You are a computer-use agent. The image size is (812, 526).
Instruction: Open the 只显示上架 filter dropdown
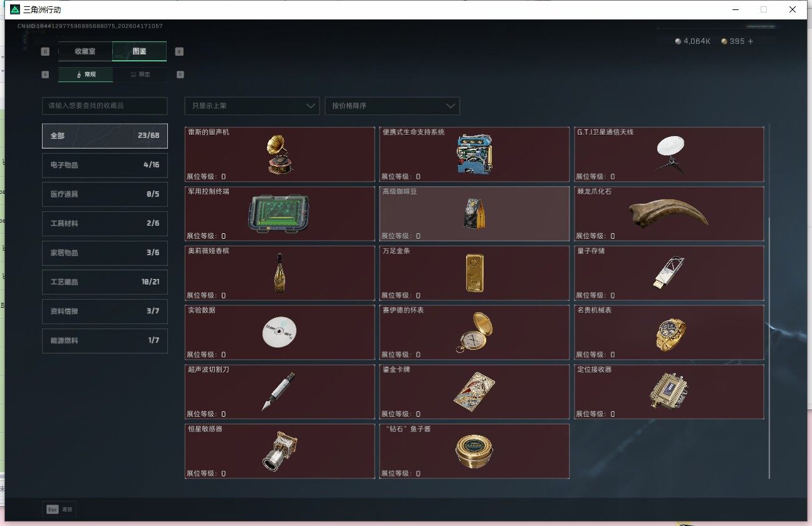(252, 106)
